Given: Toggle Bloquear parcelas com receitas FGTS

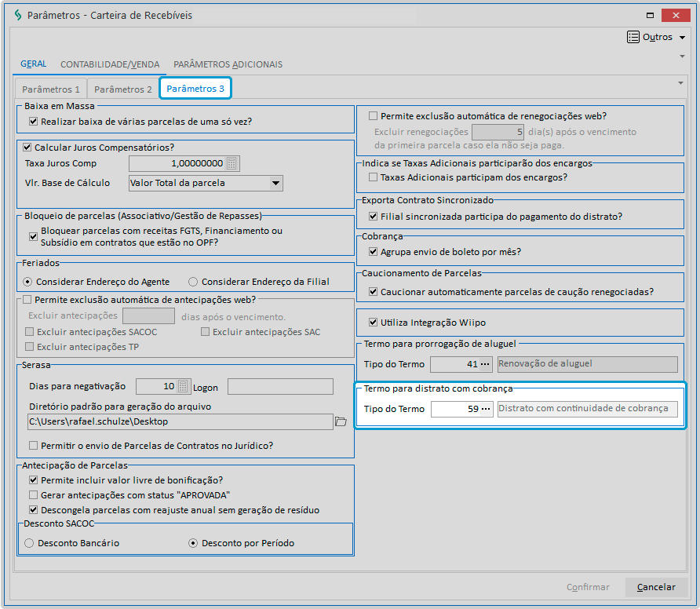Looking at the screenshot, I should point(34,237).
